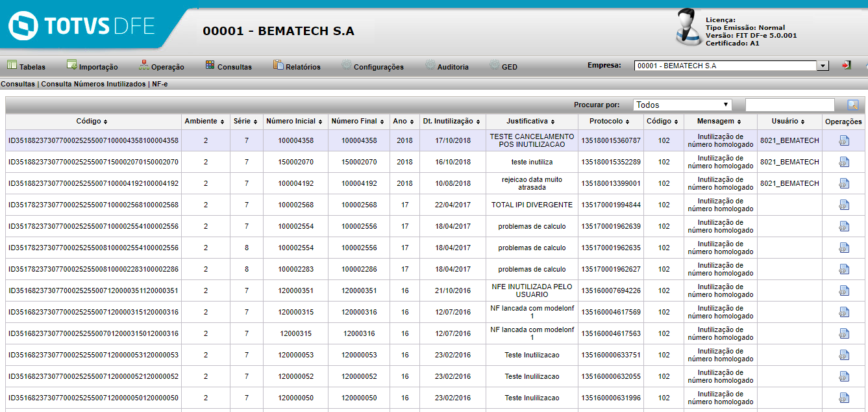Sort by Protocolo column
Screen dimensions: 868x412
coord(610,122)
